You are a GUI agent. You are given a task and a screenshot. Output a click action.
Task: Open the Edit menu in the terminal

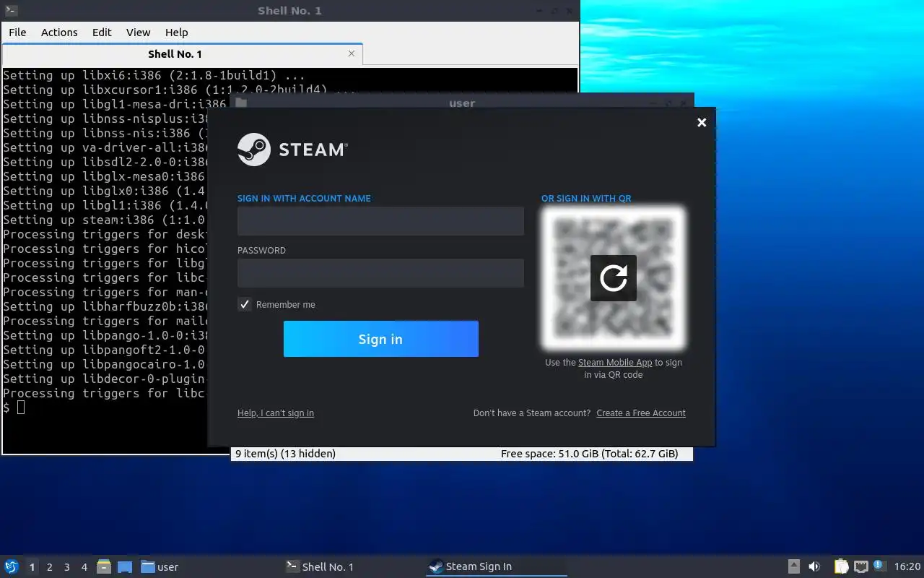click(102, 32)
